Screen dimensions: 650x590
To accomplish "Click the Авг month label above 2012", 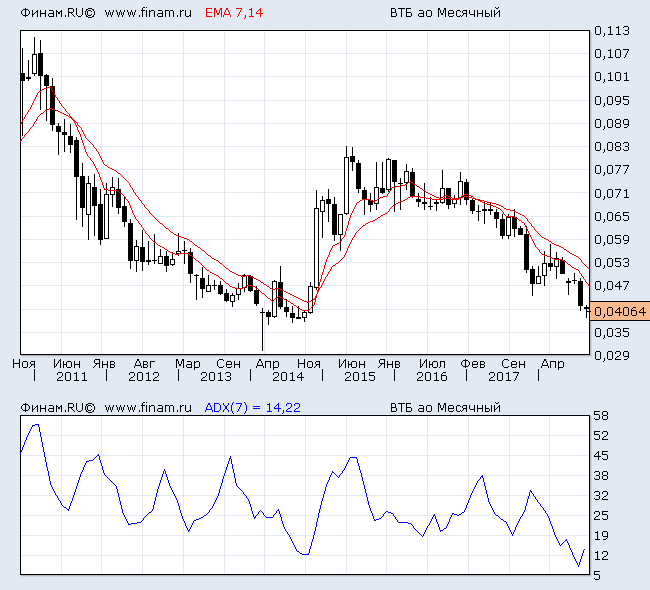I will (144, 364).
